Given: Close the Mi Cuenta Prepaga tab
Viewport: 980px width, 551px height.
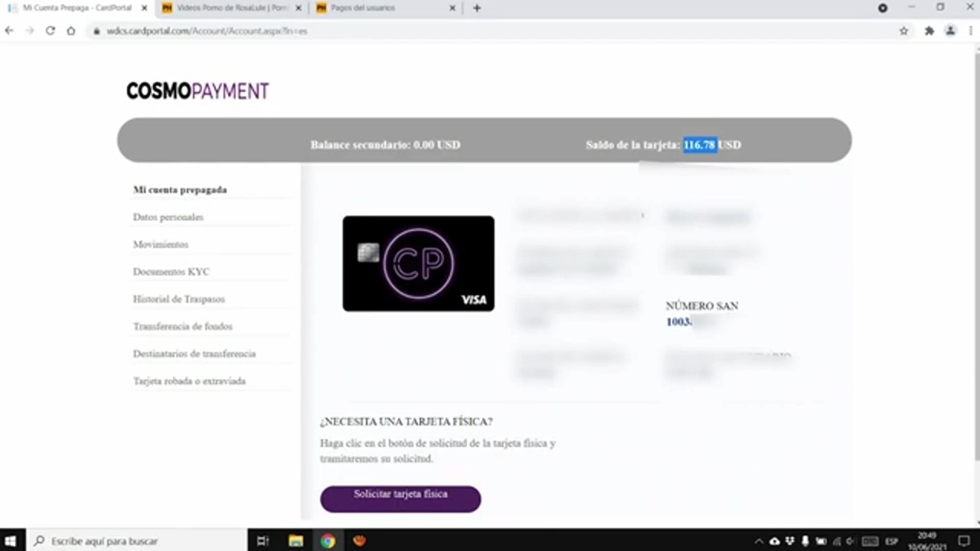Looking at the screenshot, I should click(144, 8).
